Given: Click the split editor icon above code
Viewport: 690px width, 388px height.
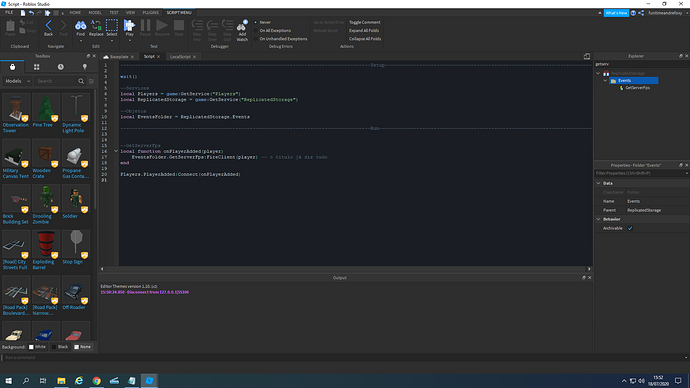Looking at the screenshot, I should [x=587, y=56].
